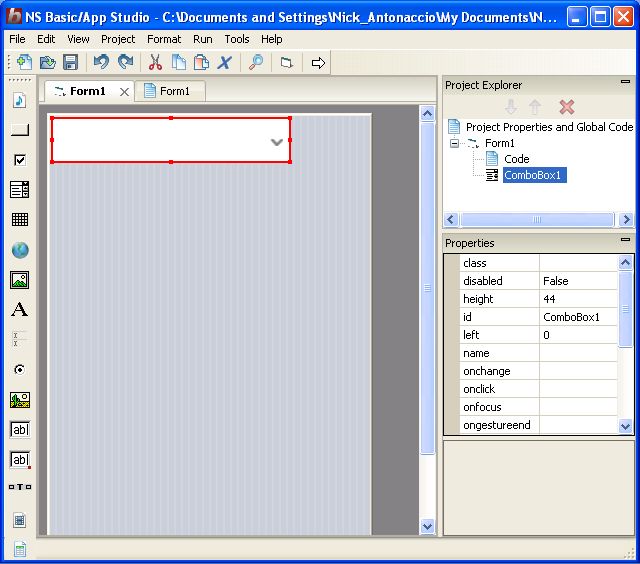
Task: Select Project Properties and Global Code
Action: (549, 127)
